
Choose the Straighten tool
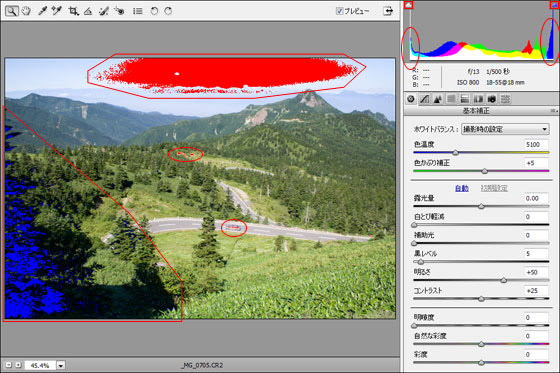[x=88, y=11]
